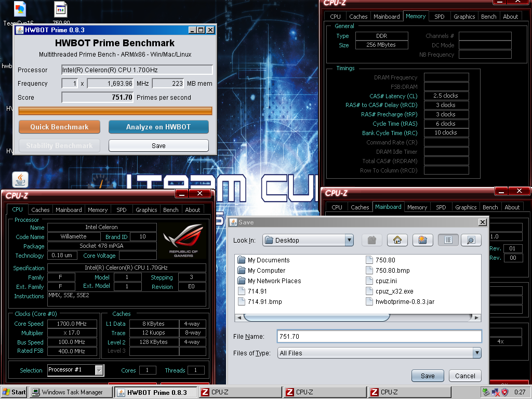532x399 pixels.
Task: Click the orange benchmark progress bar
Action: point(115,111)
